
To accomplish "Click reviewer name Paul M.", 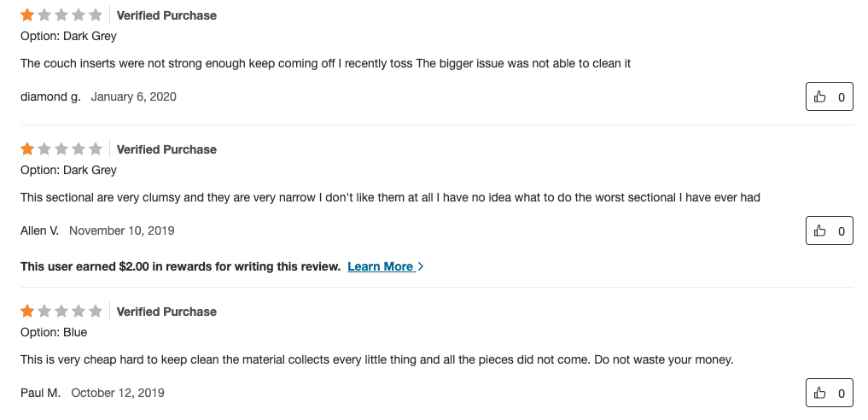I will 40,393.
